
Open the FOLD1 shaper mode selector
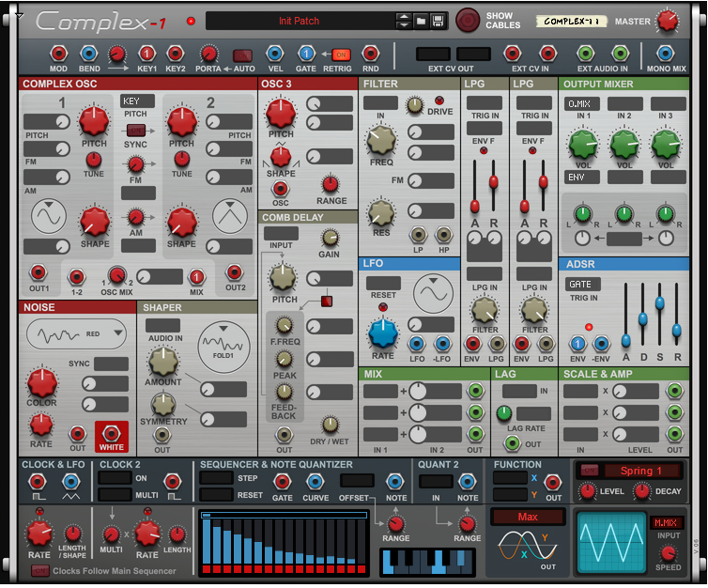(223, 347)
